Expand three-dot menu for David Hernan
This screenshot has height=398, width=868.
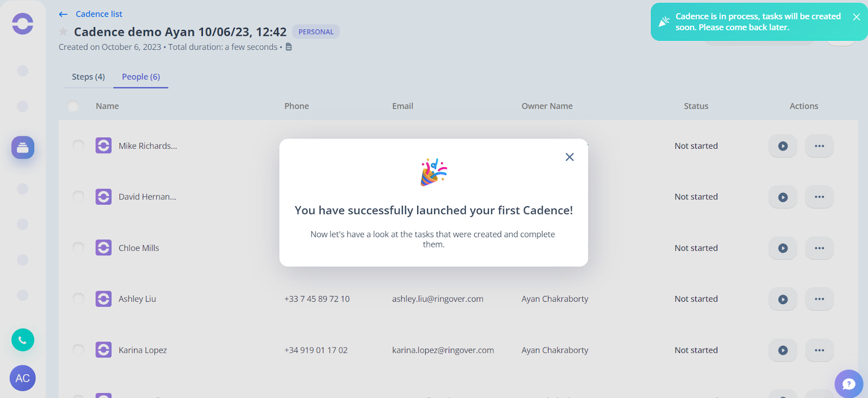pos(819,197)
